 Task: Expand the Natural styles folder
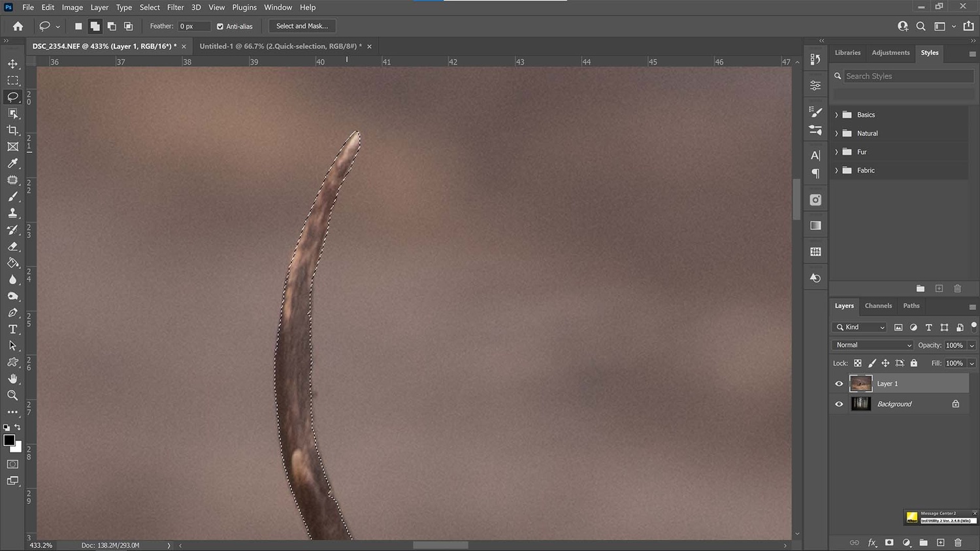[836, 133]
